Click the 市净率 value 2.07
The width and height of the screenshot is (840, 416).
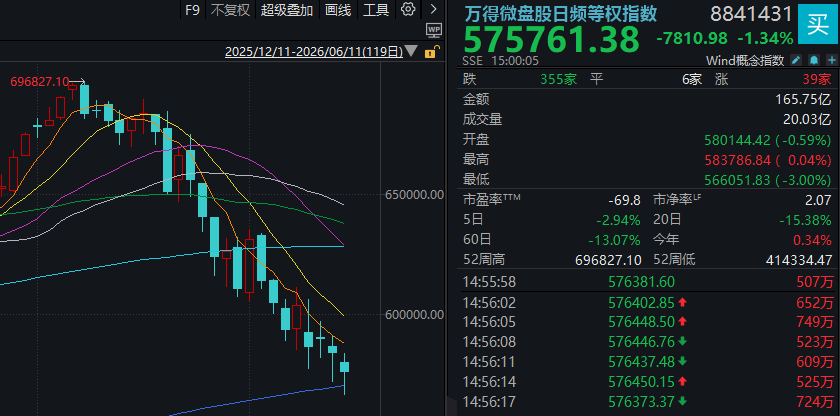pos(820,201)
